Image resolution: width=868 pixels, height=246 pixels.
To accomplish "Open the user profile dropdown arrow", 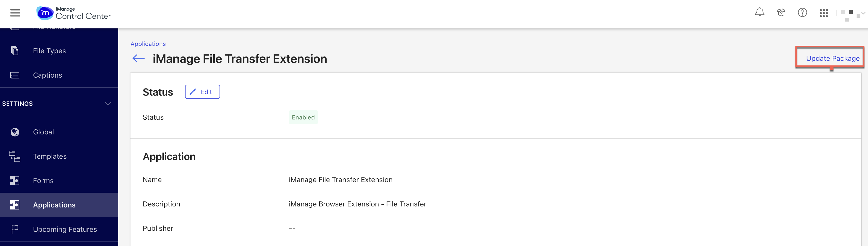I will click(863, 13).
